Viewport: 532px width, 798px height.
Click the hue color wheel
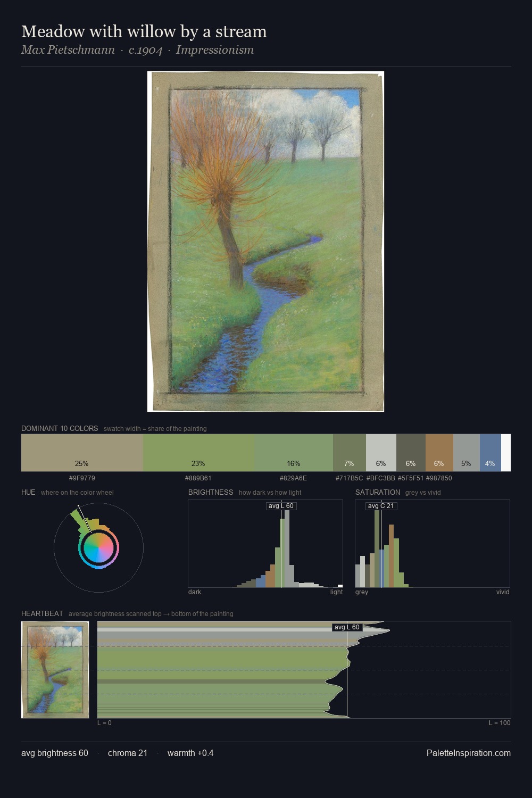click(98, 547)
